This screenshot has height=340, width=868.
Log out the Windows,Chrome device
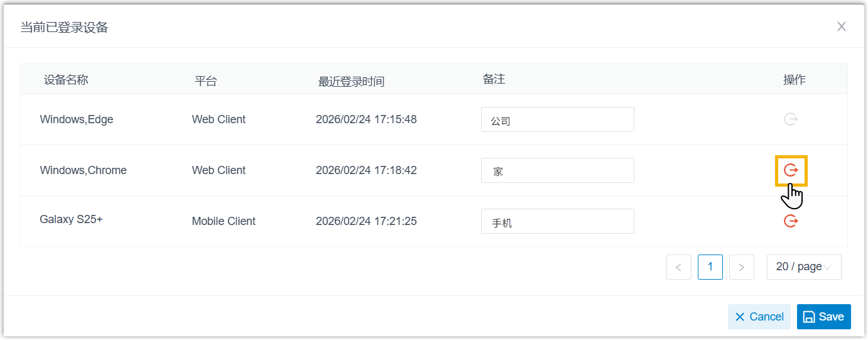click(x=791, y=170)
